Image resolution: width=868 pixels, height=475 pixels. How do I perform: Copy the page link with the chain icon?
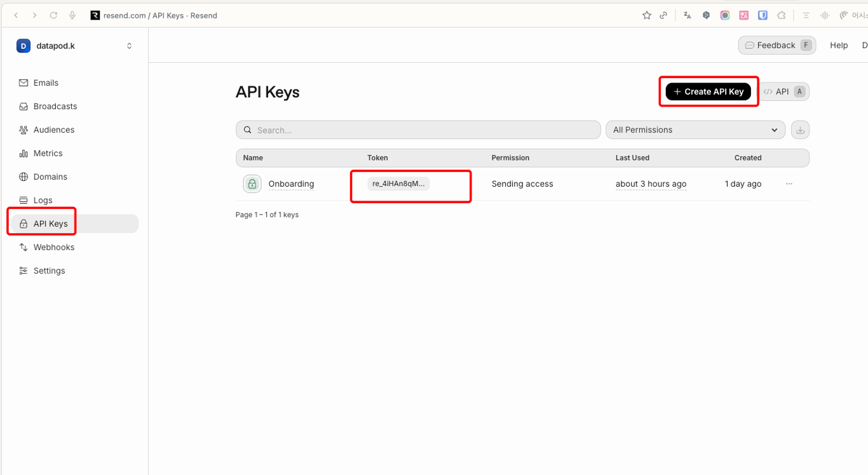[663, 15]
